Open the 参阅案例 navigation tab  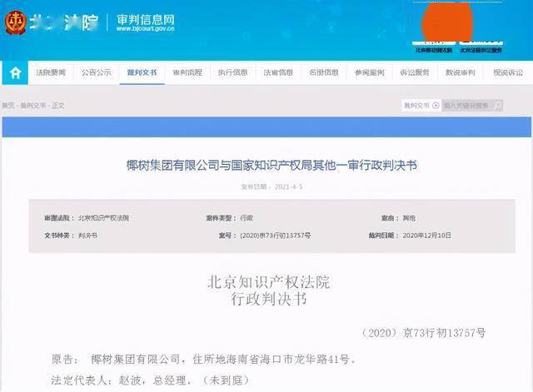pyautogui.click(x=370, y=72)
